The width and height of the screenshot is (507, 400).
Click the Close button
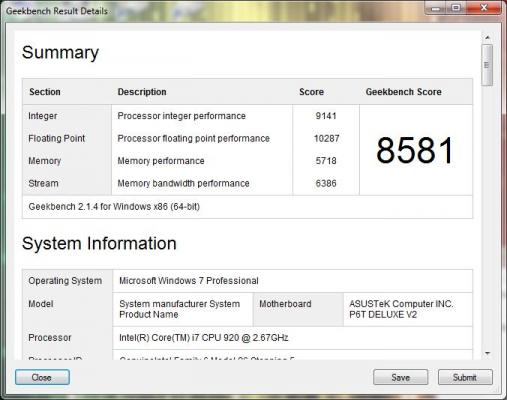[42, 377]
